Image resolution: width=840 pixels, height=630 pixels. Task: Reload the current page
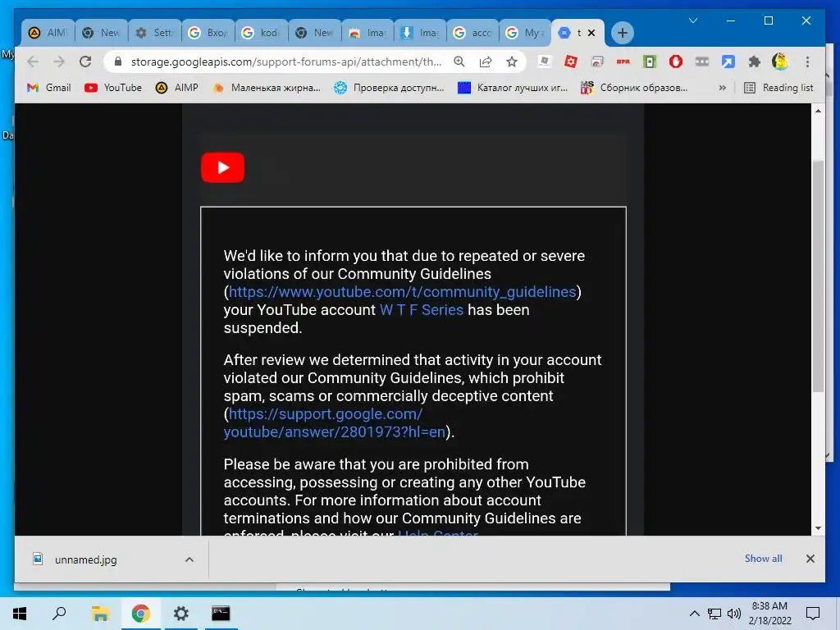click(x=85, y=62)
